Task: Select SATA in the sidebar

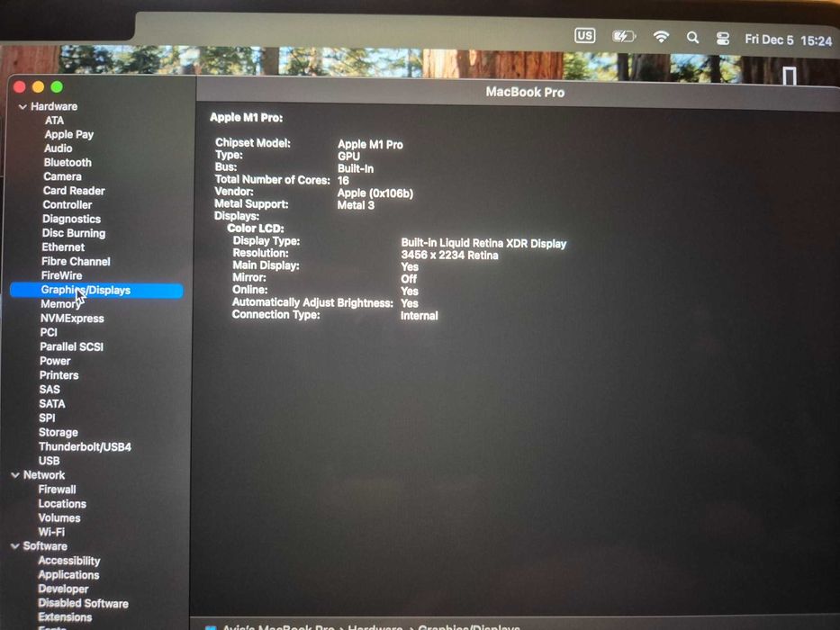Action: [52, 404]
